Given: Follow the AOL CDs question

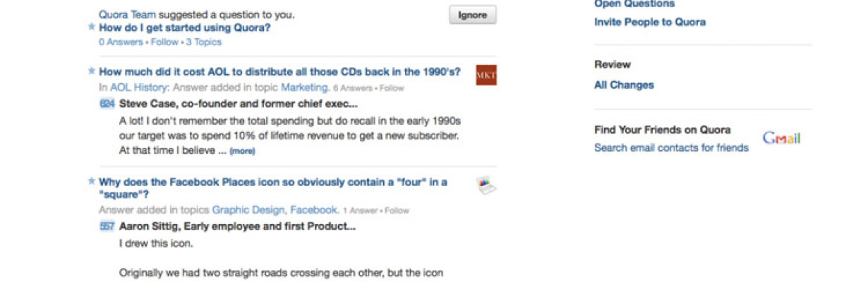Looking at the screenshot, I should (392, 88).
